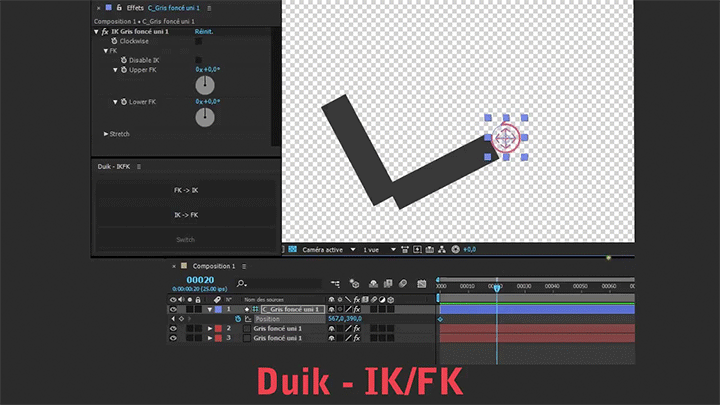The height and width of the screenshot is (405, 720).
Task: Click the Disable IK stopwatch icon
Action: (124, 60)
